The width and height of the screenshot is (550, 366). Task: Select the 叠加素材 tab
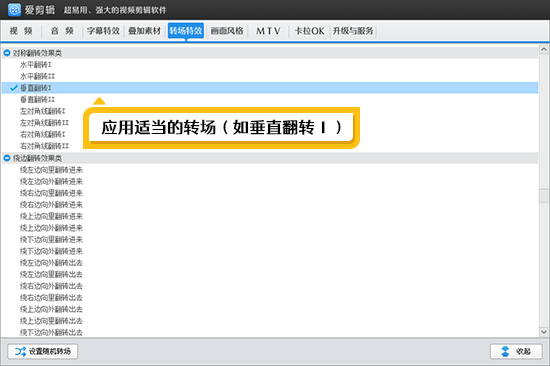point(145,31)
